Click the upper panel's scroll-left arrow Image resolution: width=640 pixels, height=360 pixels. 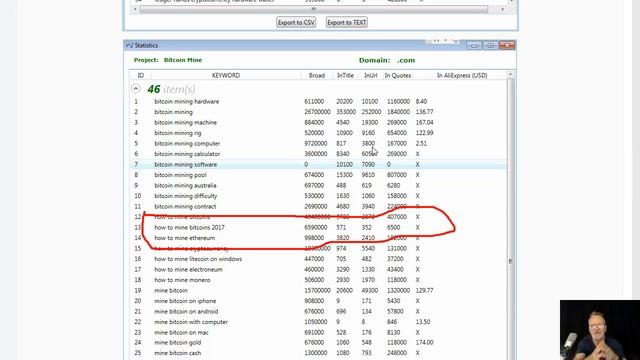135,9
